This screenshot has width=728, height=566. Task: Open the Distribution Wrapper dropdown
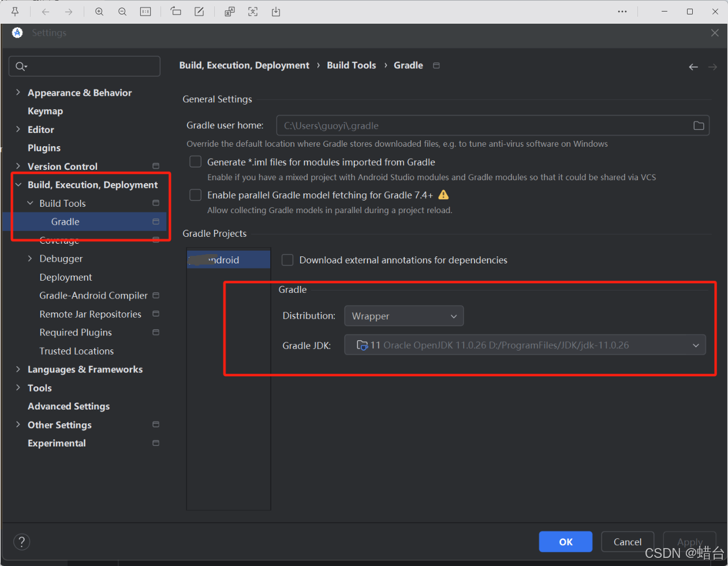404,316
